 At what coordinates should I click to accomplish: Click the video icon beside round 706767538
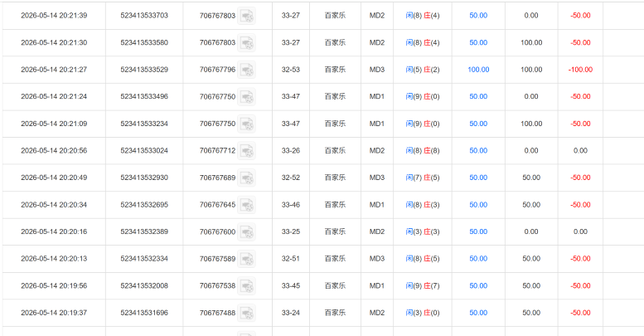click(x=247, y=286)
